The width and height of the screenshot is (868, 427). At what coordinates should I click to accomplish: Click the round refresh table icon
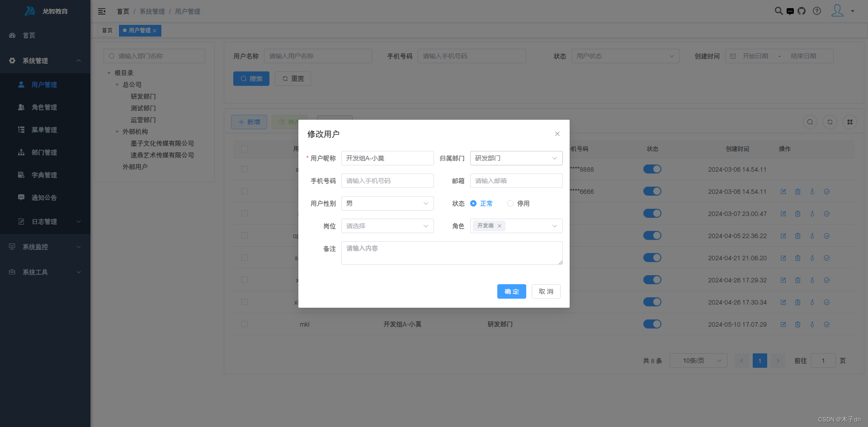click(830, 122)
